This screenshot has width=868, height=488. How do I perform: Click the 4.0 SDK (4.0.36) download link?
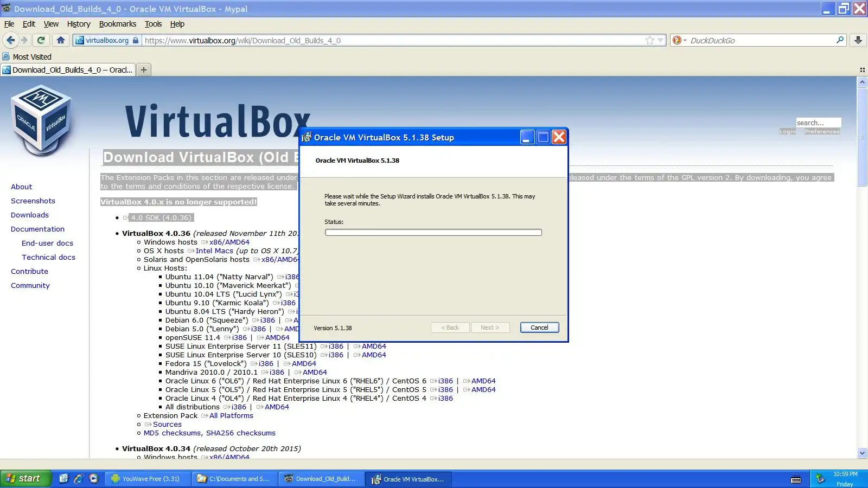[161, 217]
